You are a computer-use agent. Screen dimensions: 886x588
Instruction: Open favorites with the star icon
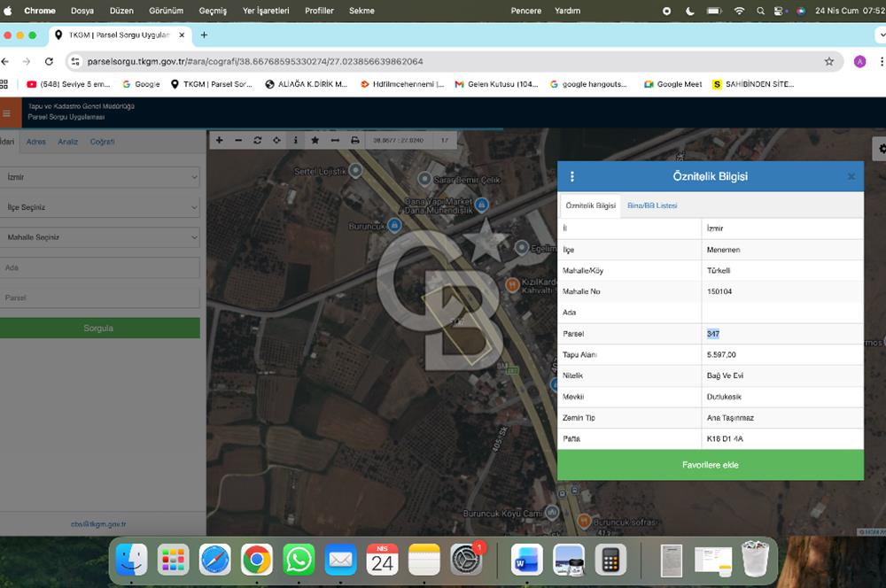tap(315, 141)
